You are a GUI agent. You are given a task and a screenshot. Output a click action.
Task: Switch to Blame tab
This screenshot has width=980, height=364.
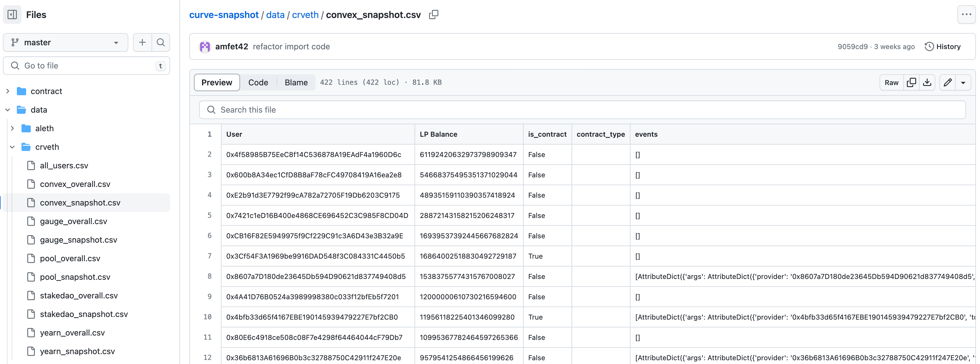click(296, 82)
